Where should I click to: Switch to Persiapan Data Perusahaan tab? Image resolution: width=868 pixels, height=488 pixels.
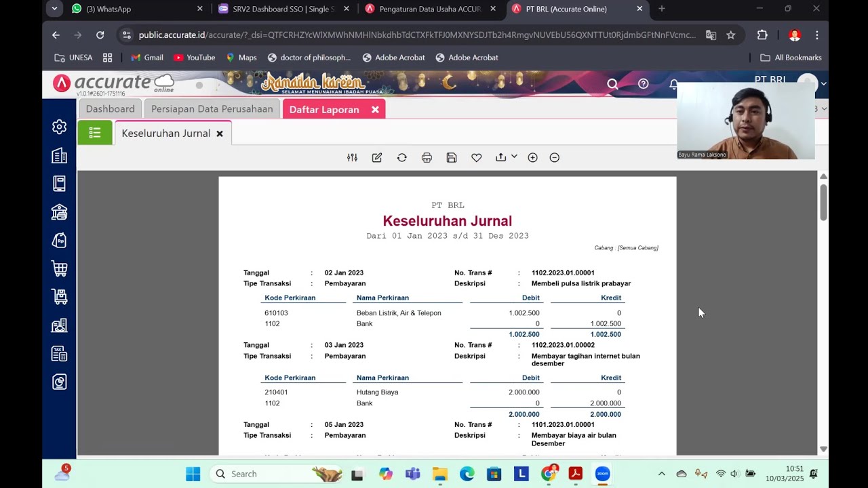212,109
